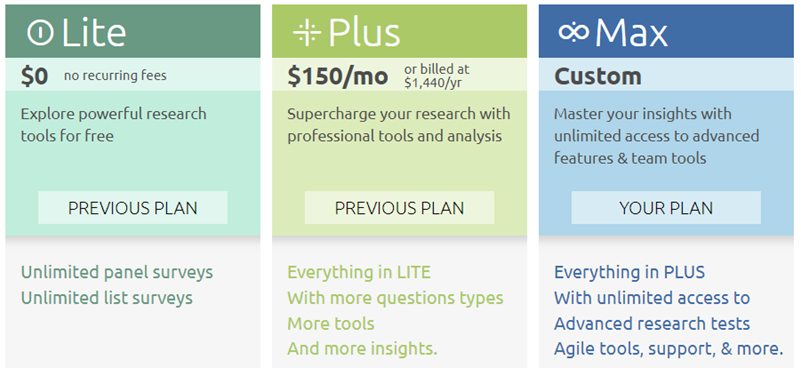The image size is (801, 368).
Task: Click the Lite plan circle icon
Action: click(x=40, y=33)
